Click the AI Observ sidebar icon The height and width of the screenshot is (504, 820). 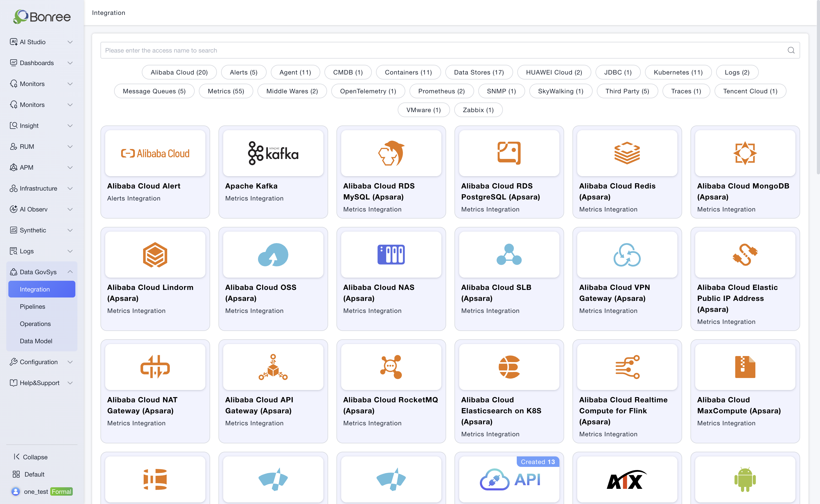(13, 209)
